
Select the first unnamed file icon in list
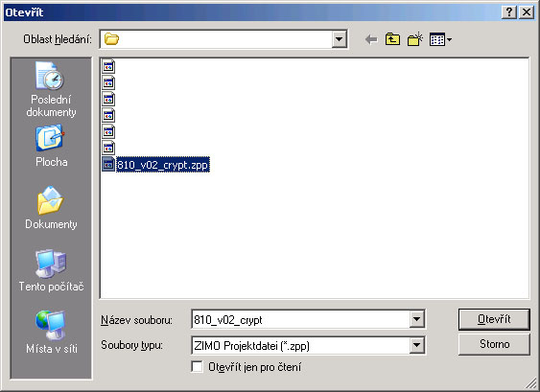point(108,66)
